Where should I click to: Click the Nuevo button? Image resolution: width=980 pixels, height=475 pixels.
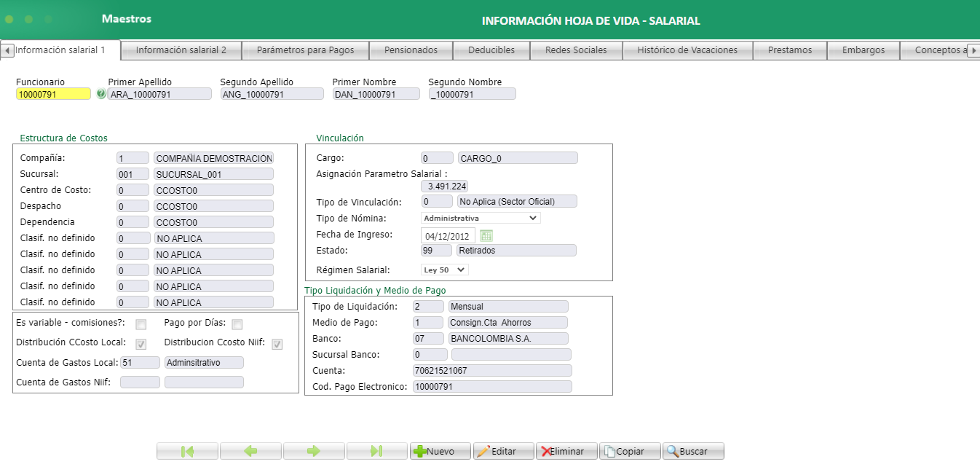pyautogui.click(x=440, y=450)
